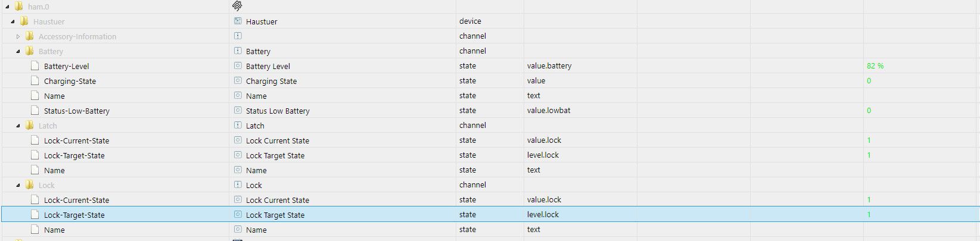The width and height of the screenshot is (980, 241).
Task: Click the ham.0 folder icon
Action: click(18, 7)
